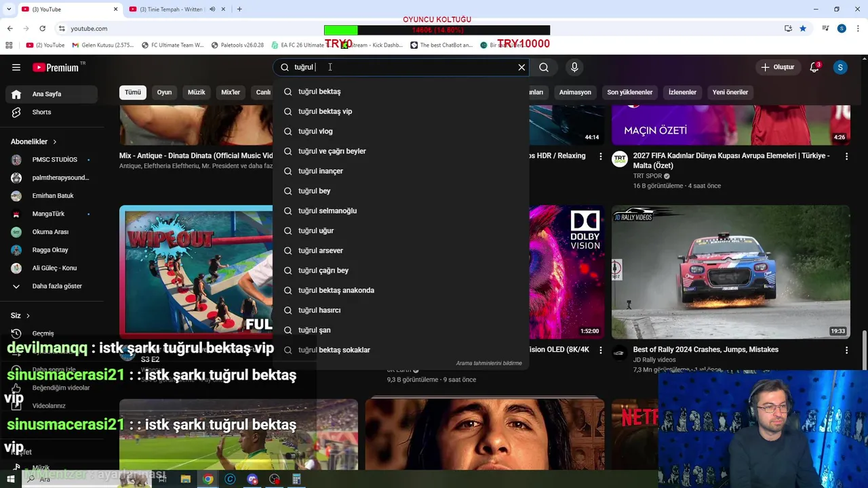This screenshot has height=488, width=868.
Task: Select suggestion 'tuğrul bey'
Action: point(401,191)
